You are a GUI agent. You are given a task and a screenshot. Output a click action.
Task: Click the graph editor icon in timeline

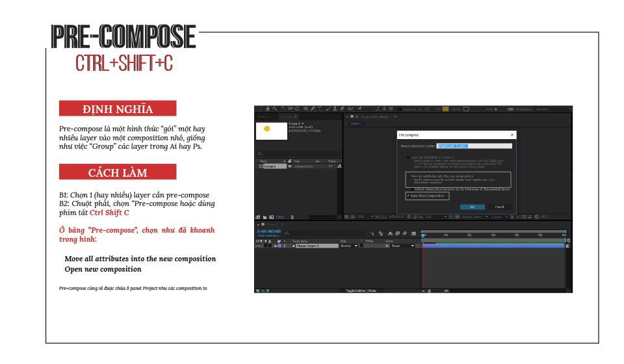point(413,233)
